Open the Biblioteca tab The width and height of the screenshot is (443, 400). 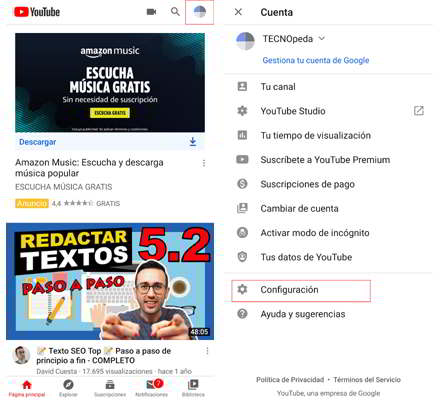(193, 389)
